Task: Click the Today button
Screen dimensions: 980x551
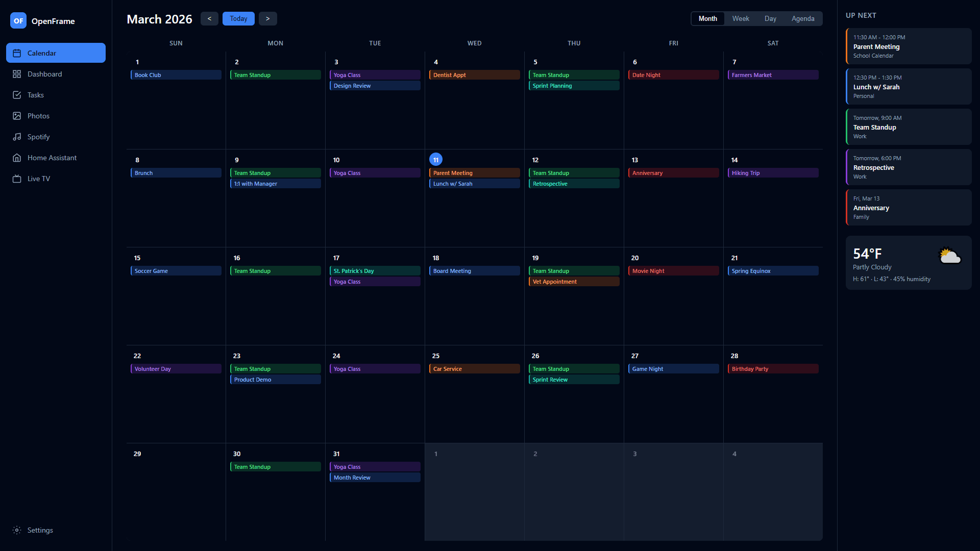Action: (x=238, y=18)
